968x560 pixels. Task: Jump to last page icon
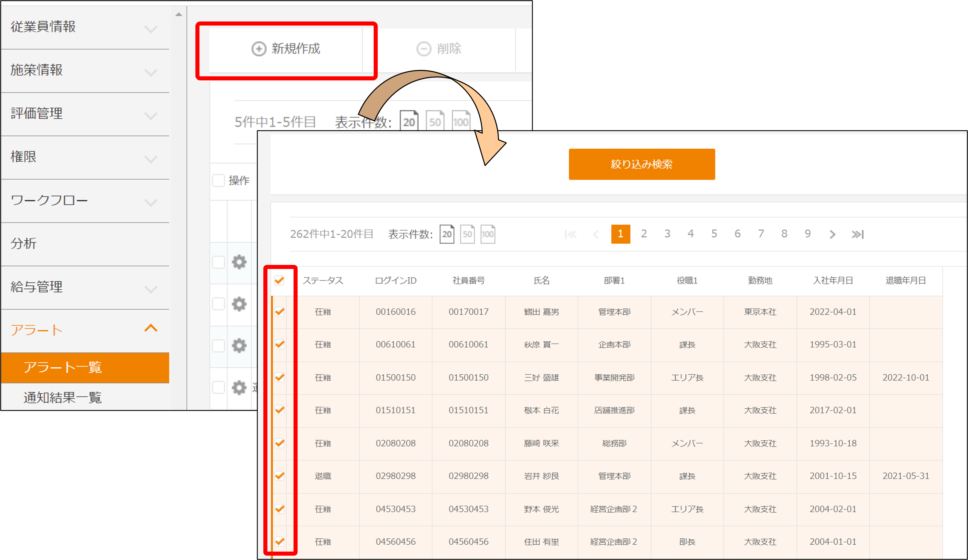(857, 234)
